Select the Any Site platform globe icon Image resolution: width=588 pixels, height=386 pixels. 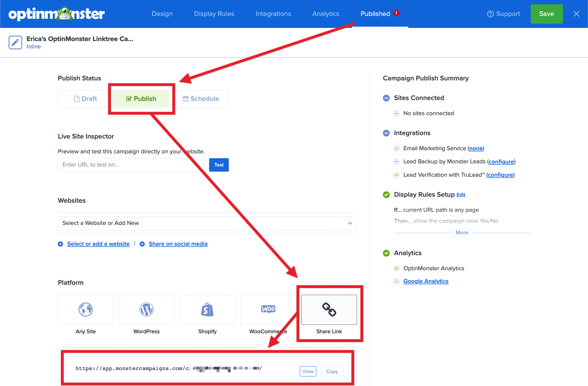click(85, 310)
